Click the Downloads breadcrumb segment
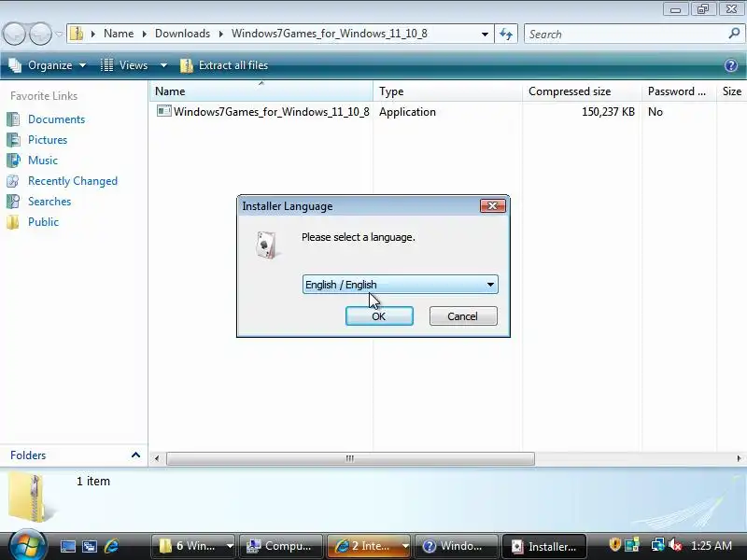This screenshot has height=560, width=747. [182, 34]
